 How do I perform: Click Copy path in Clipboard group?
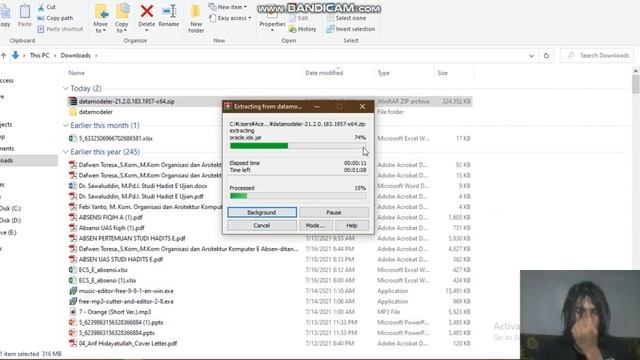coord(55,18)
